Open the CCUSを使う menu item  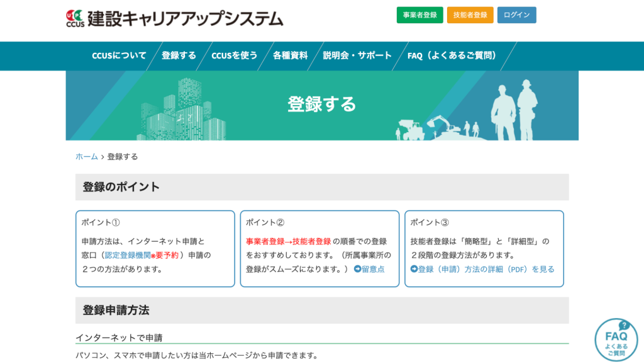[234, 55]
